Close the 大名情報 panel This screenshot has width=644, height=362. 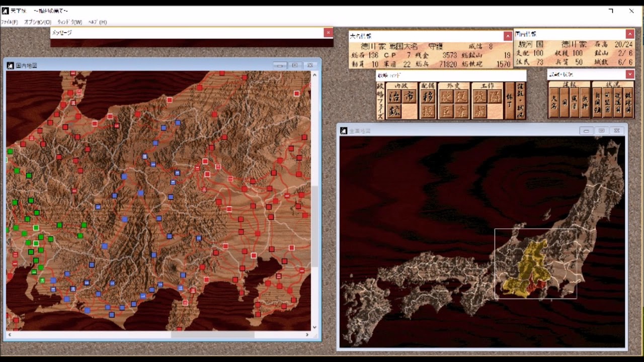click(x=508, y=36)
